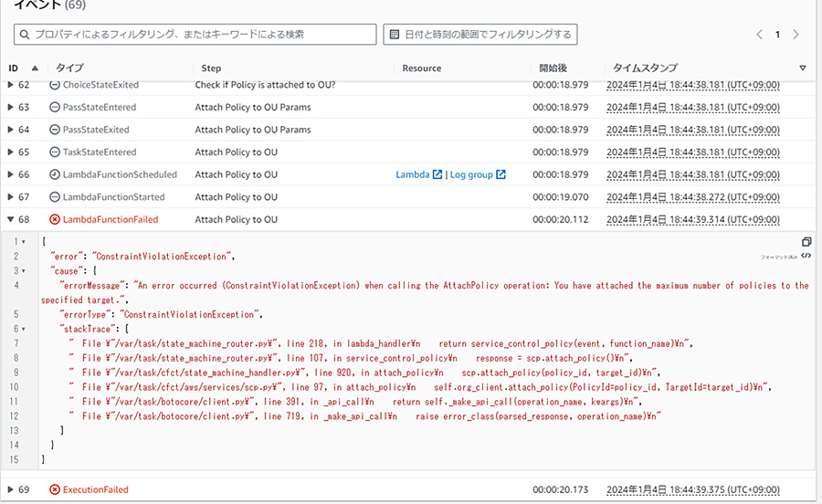
Task: Click the Step column header
Action: click(211, 68)
